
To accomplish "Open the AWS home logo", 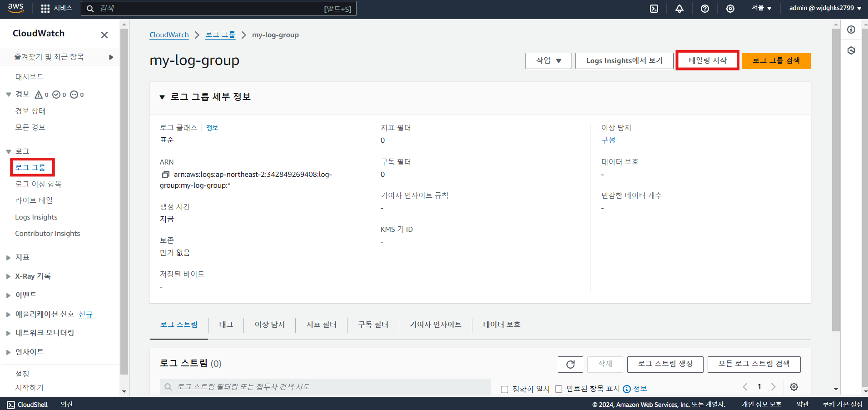I will [x=16, y=8].
